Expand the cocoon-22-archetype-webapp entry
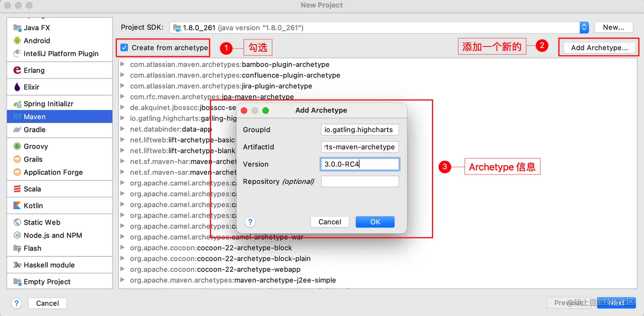The height and width of the screenshot is (316, 644). tap(123, 269)
